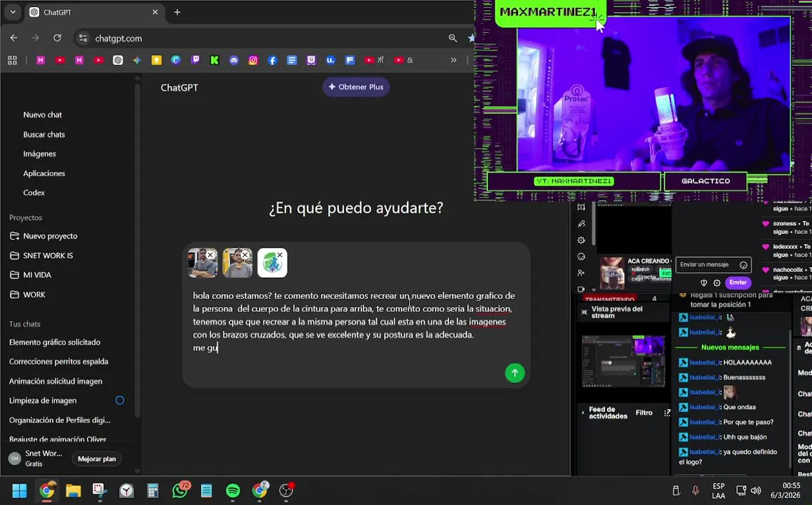Open a new browser tab
The image size is (812, 505).
(x=177, y=12)
